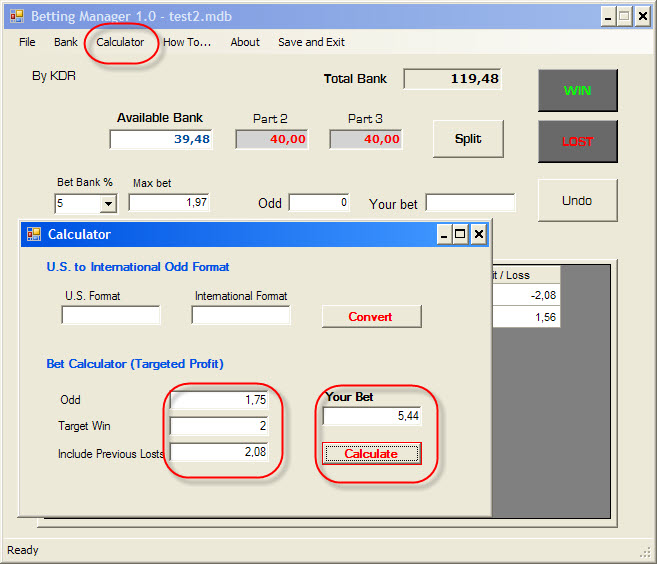Viewport: 657px width, 564px height.
Task: Click the Part 3 amount field
Action: (365, 139)
